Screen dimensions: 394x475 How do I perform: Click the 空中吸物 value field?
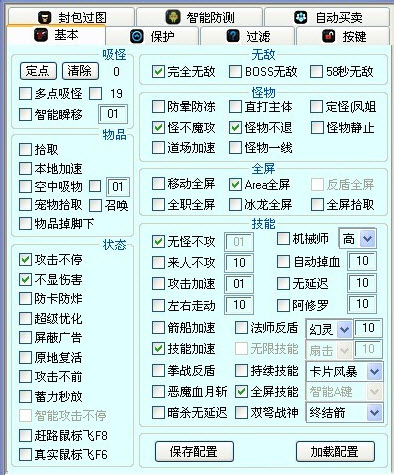click(118, 187)
